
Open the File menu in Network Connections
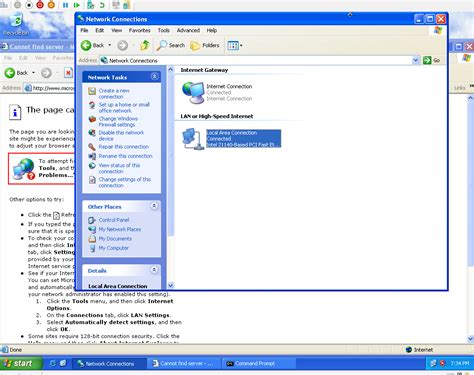(x=84, y=30)
